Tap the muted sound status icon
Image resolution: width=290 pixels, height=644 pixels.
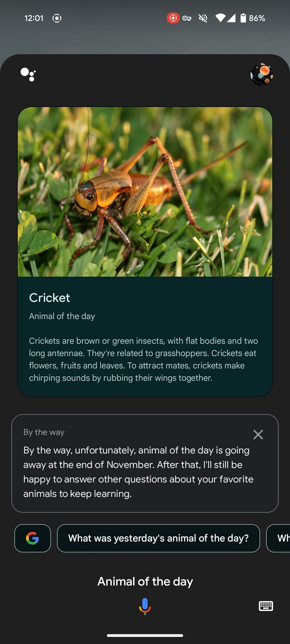203,18
